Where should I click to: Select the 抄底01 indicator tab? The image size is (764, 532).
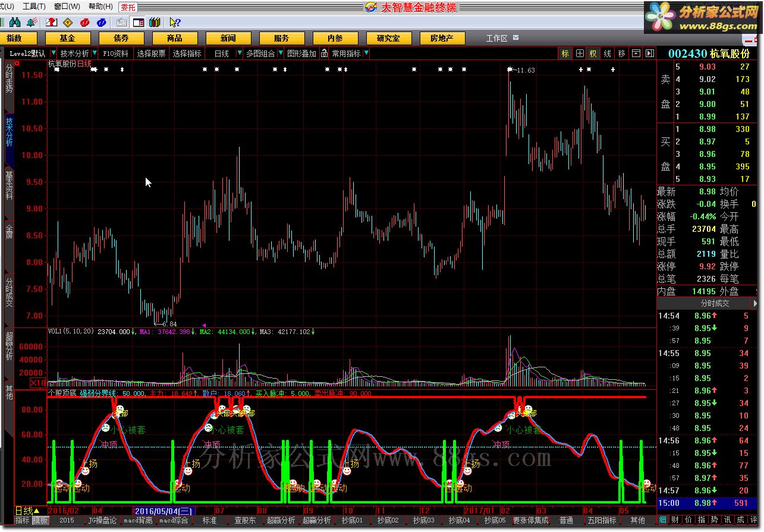click(352, 520)
